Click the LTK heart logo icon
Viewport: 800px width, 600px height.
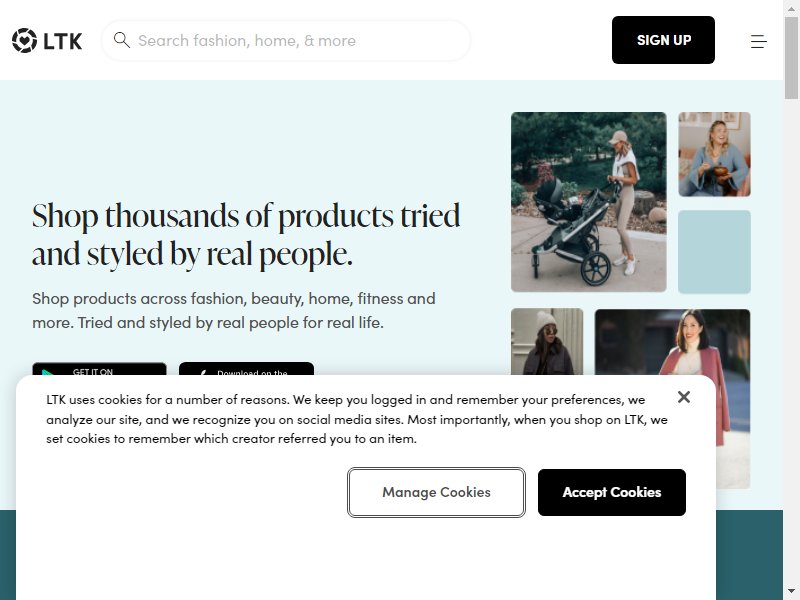pyautogui.click(x=24, y=40)
